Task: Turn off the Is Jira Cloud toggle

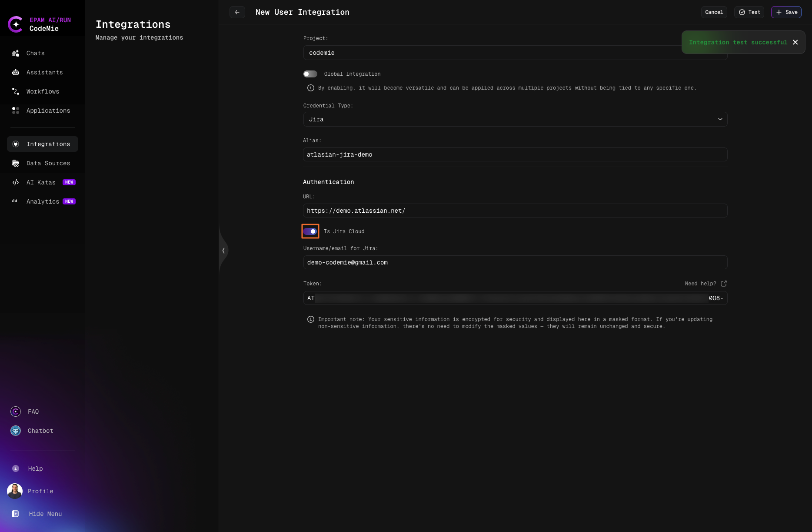Action: 310,231
